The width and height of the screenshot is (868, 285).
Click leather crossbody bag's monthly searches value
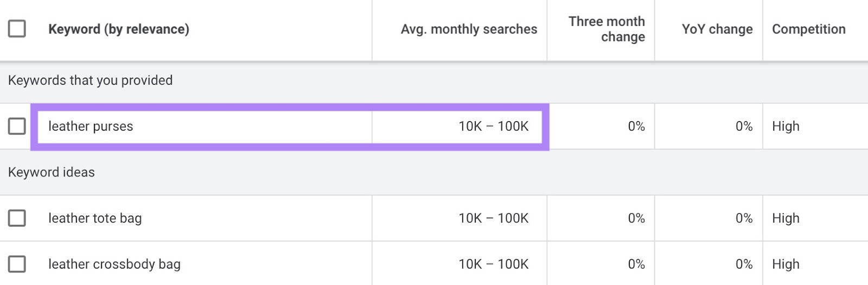pyautogui.click(x=493, y=264)
